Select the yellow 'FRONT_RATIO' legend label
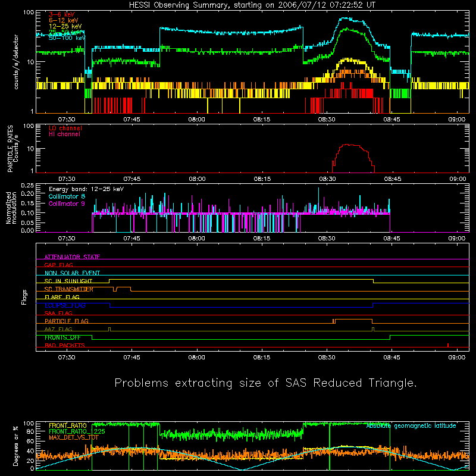Screen dimensions: 476x476 tap(68, 425)
